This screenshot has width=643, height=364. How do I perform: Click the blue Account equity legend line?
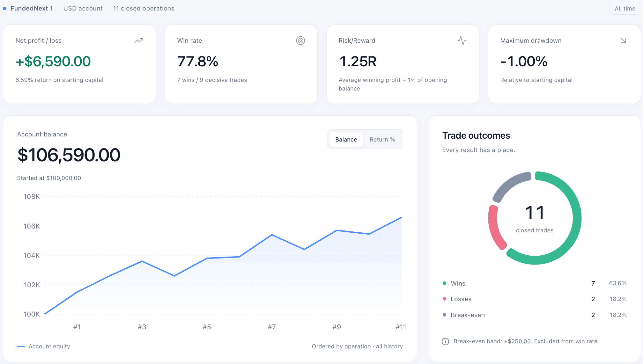(x=21, y=346)
